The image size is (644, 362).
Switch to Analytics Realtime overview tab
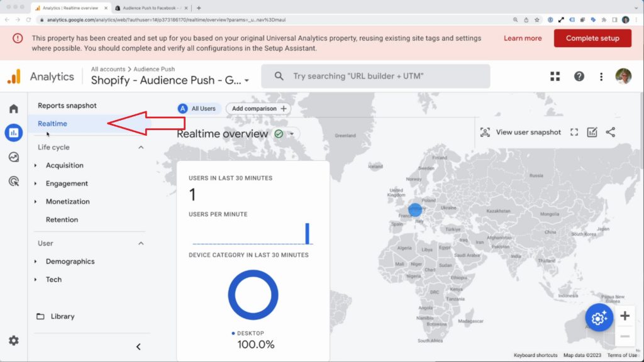[70, 8]
